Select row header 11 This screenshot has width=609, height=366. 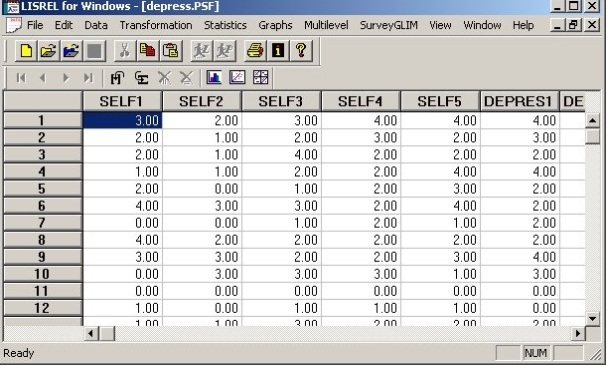[x=42, y=291]
